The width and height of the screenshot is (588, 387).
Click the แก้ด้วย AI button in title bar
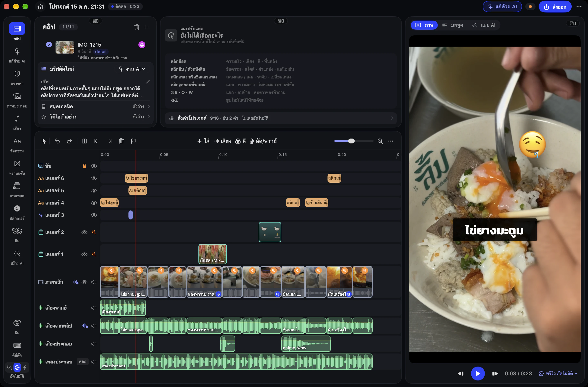502,6
